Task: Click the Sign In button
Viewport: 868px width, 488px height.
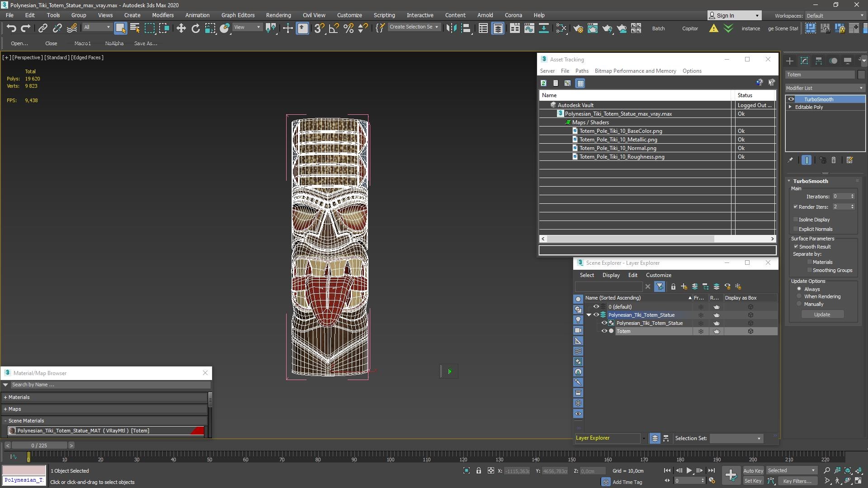Action: point(734,15)
